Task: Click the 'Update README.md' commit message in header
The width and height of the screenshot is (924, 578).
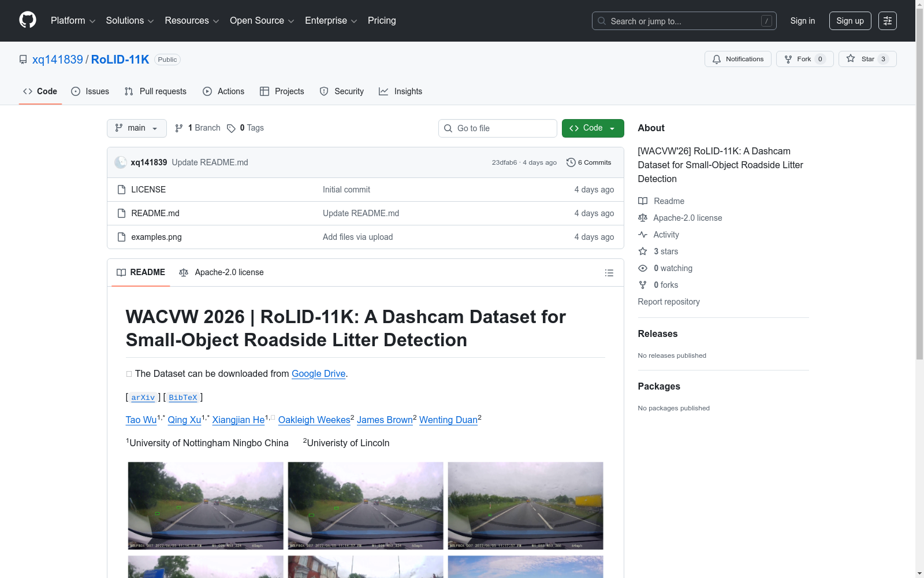Action: (x=210, y=162)
